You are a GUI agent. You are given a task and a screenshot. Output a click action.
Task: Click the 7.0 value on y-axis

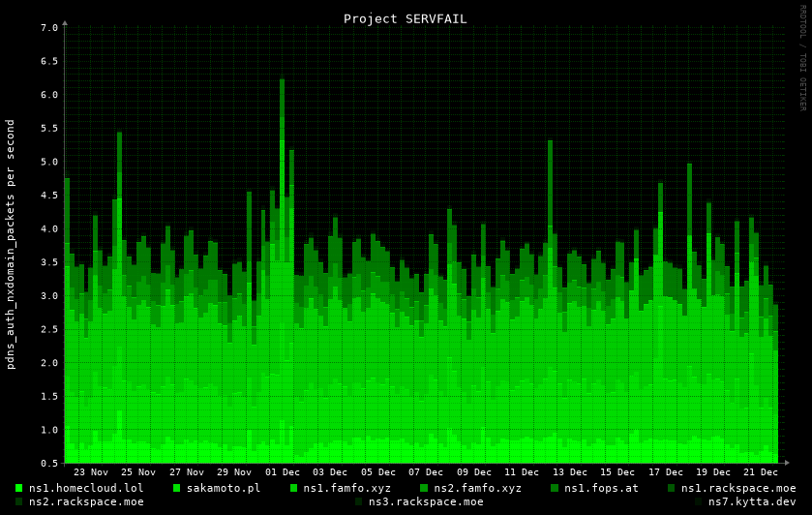point(49,28)
